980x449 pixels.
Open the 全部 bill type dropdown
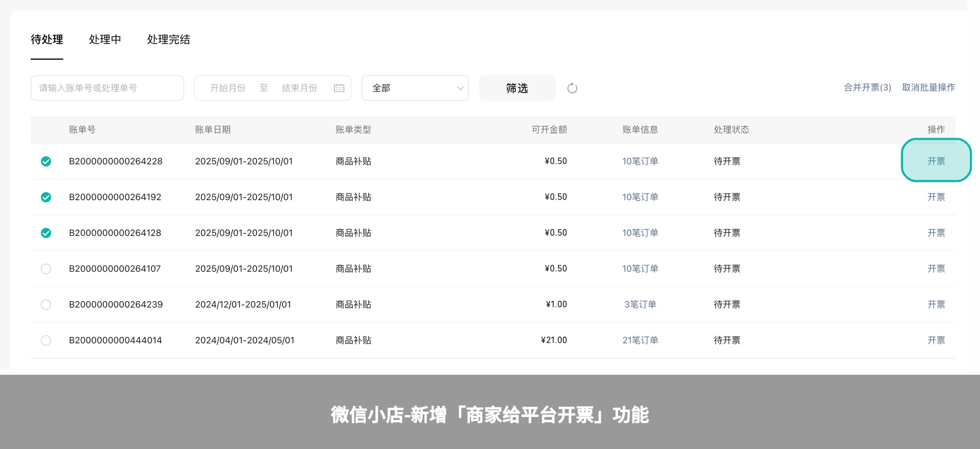tap(415, 88)
